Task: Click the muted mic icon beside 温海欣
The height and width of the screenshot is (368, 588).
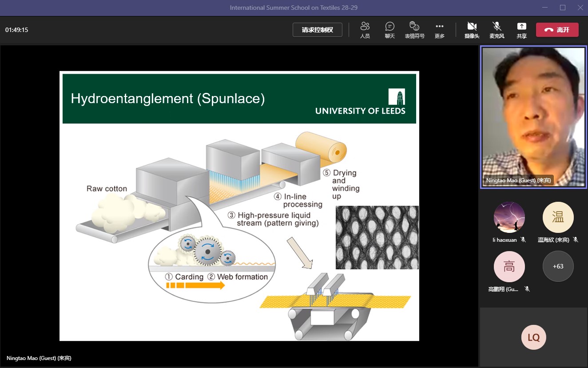Action: [x=576, y=240]
